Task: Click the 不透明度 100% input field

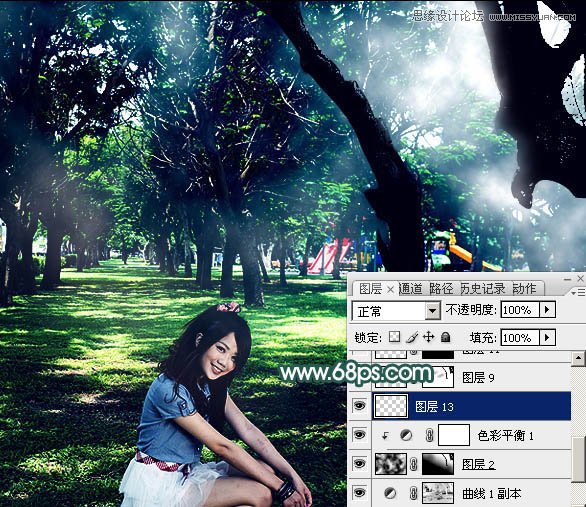Action: pos(519,310)
